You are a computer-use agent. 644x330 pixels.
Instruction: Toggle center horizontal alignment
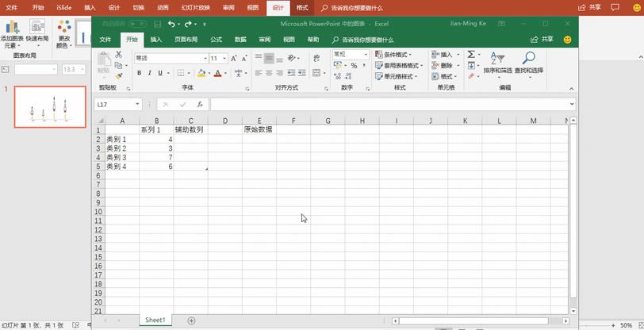(269, 73)
